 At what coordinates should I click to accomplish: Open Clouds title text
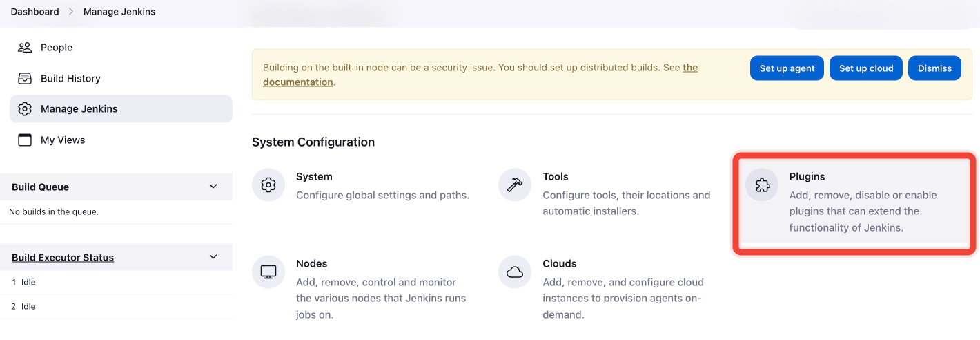(x=560, y=264)
